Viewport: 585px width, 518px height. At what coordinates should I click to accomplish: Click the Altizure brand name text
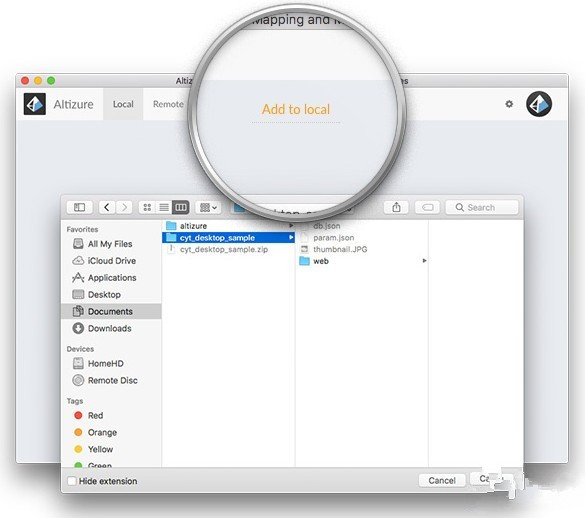tap(73, 104)
